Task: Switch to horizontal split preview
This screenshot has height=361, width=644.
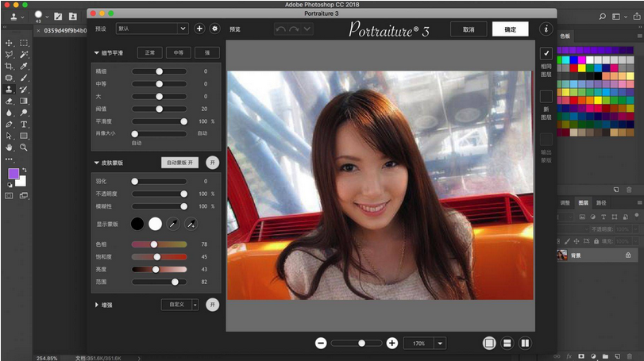Action: coord(507,344)
